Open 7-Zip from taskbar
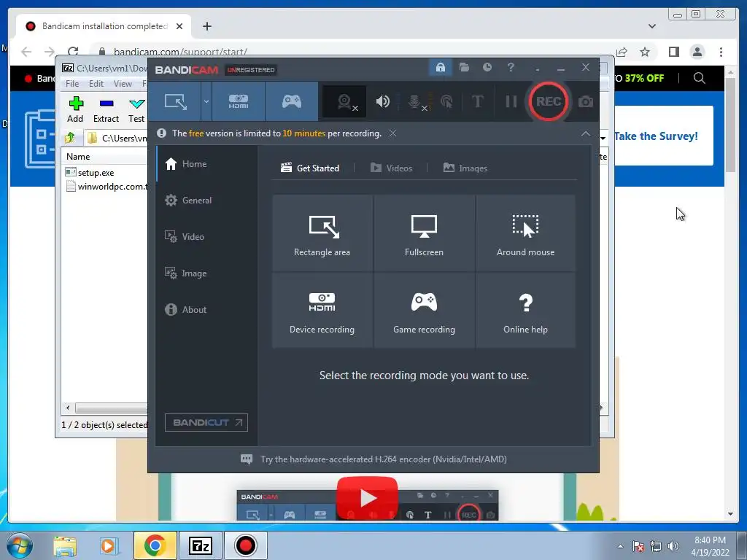Image resolution: width=747 pixels, height=560 pixels. coord(201,545)
